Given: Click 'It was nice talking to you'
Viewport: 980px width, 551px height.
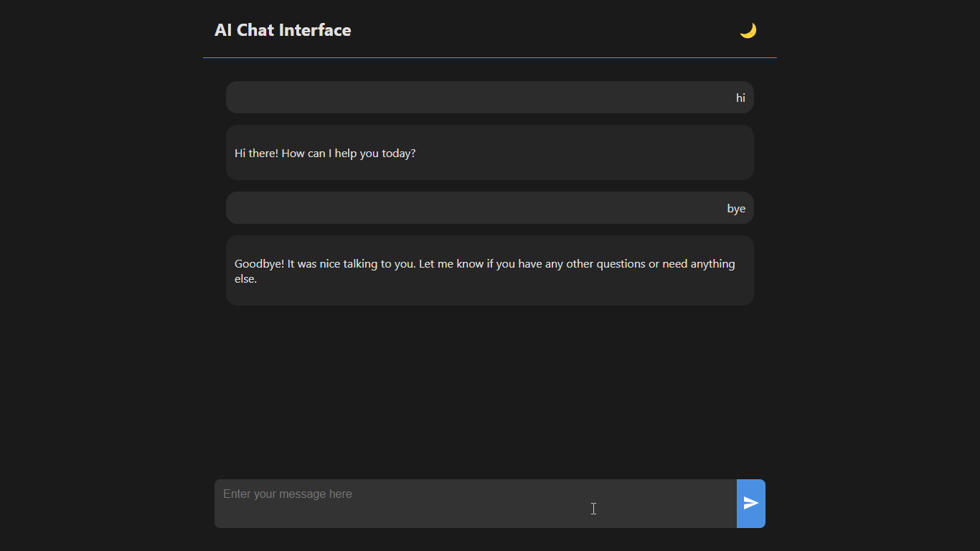Looking at the screenshot, I should [352, 264].
